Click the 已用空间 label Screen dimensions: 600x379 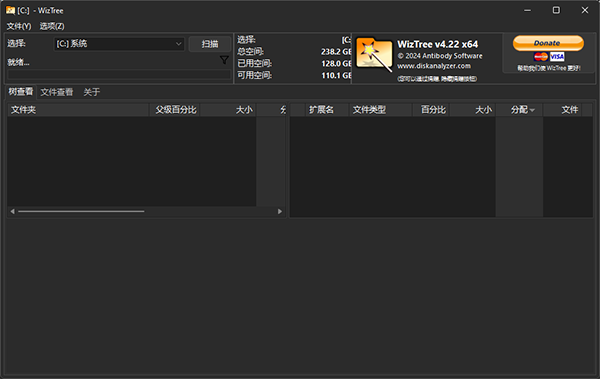254,63
